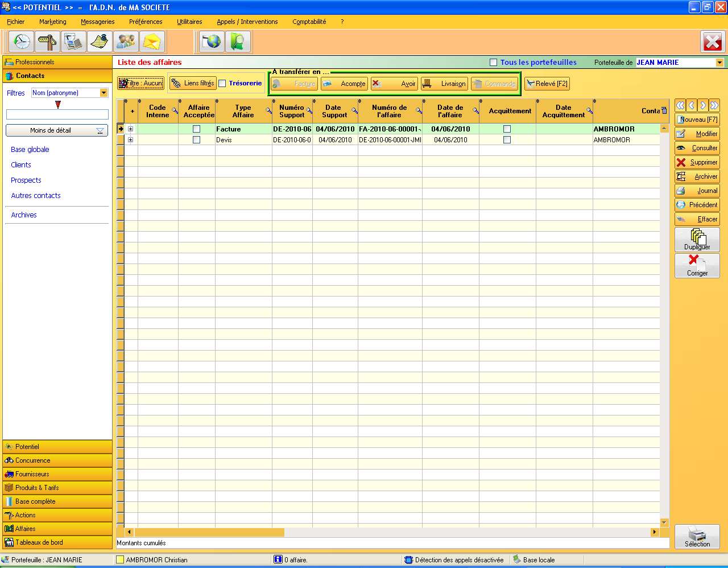
Task: Click the pinned note toolbar icon
Action: [100, 42]
